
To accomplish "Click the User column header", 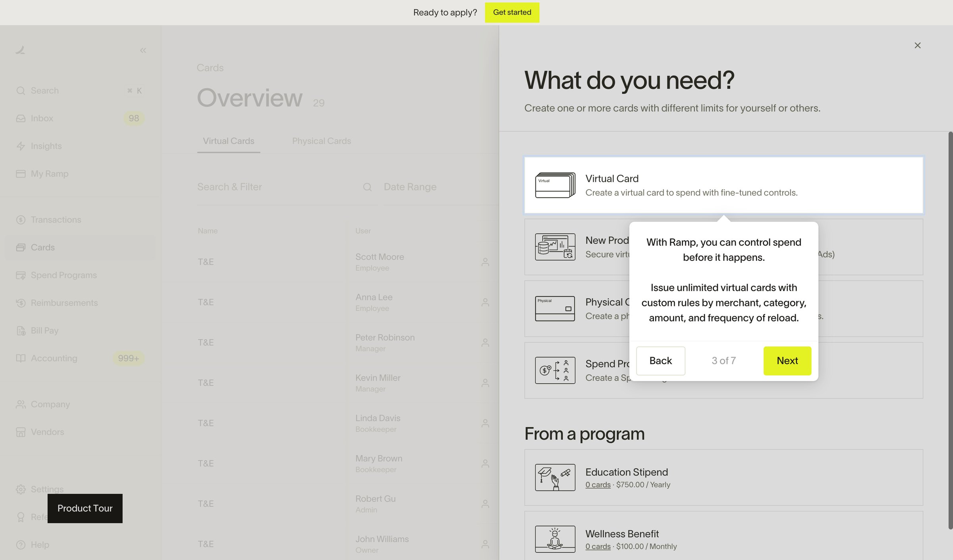I will click(363, 231).
